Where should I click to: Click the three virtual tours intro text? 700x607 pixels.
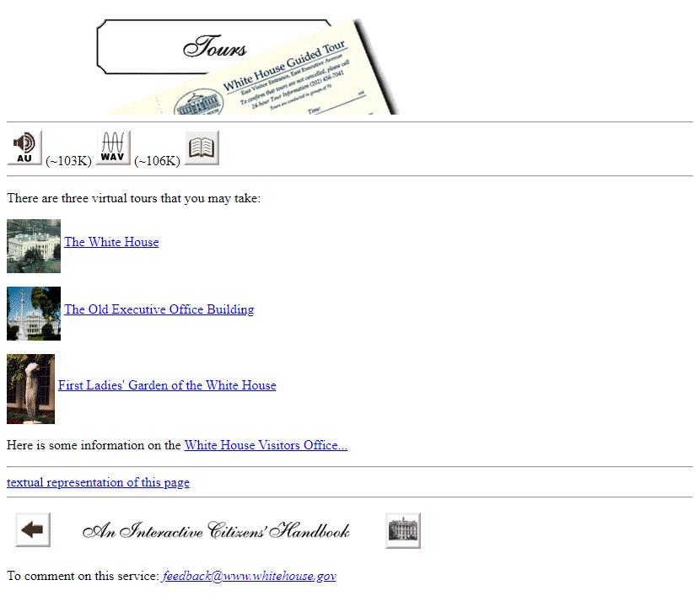click(x=133, y=198)
